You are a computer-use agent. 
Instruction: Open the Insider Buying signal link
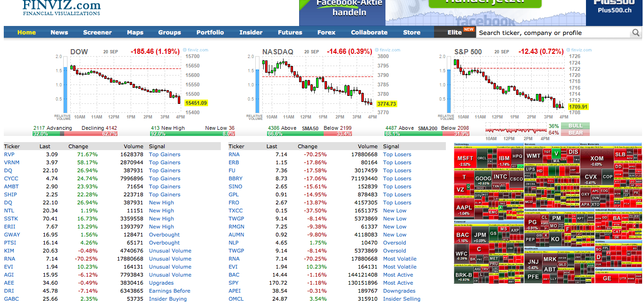click(168, 299)
